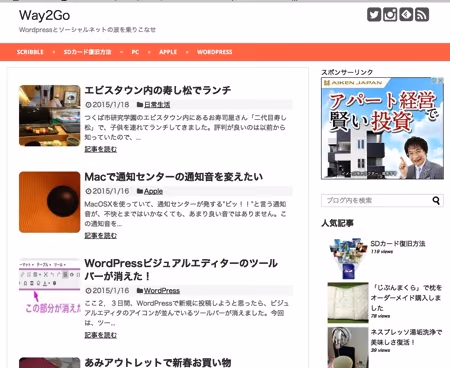Click the 日常生活 category link
Viewport: 450px width, 368px height.
pos(157,105)
